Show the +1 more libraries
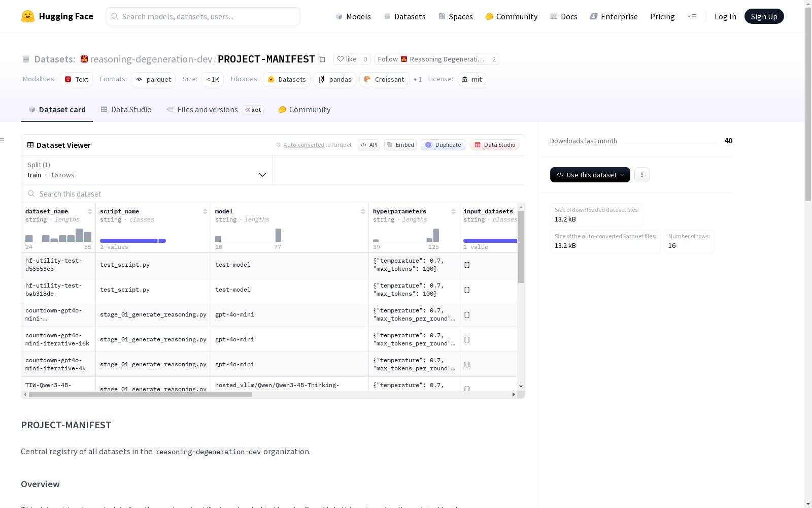This screenshot has width=812, height=508. point(418,79)
